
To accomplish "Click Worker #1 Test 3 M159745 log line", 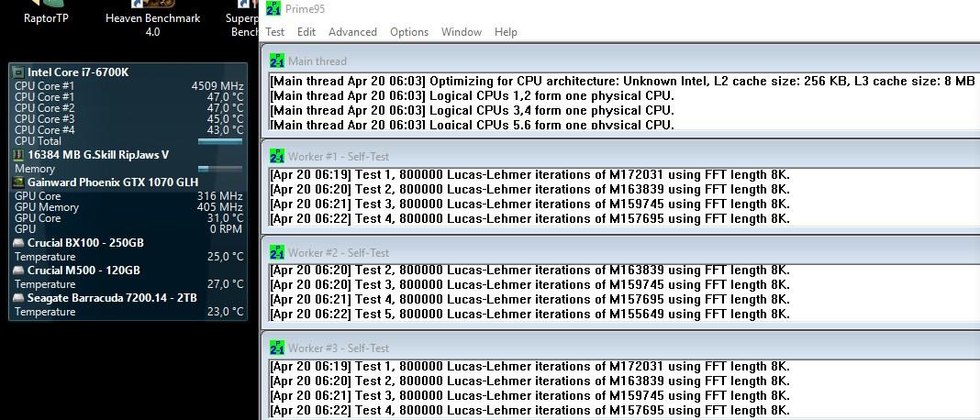I will pos(530,204).
